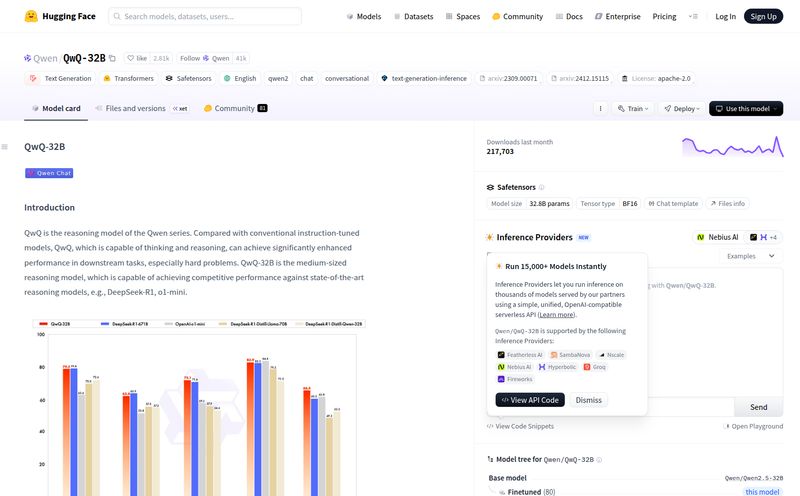Select Groq provider

tap(595, 367)
